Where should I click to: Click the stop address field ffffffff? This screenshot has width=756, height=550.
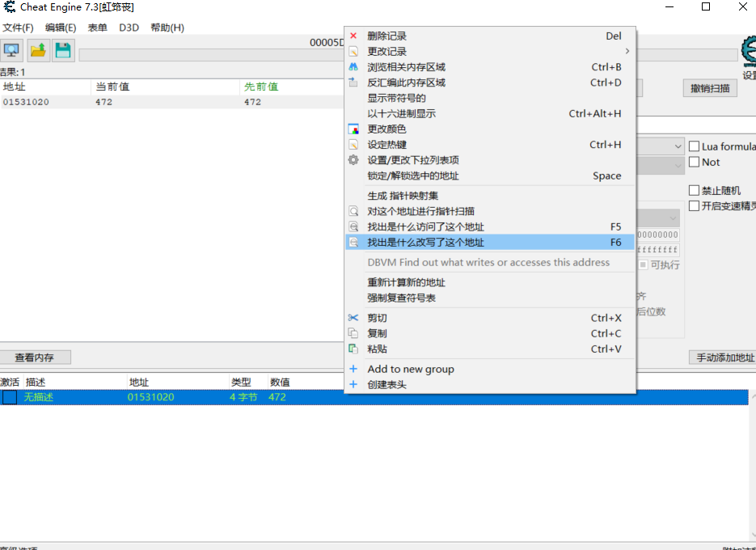pyautogui.click(x=657, y=250)
